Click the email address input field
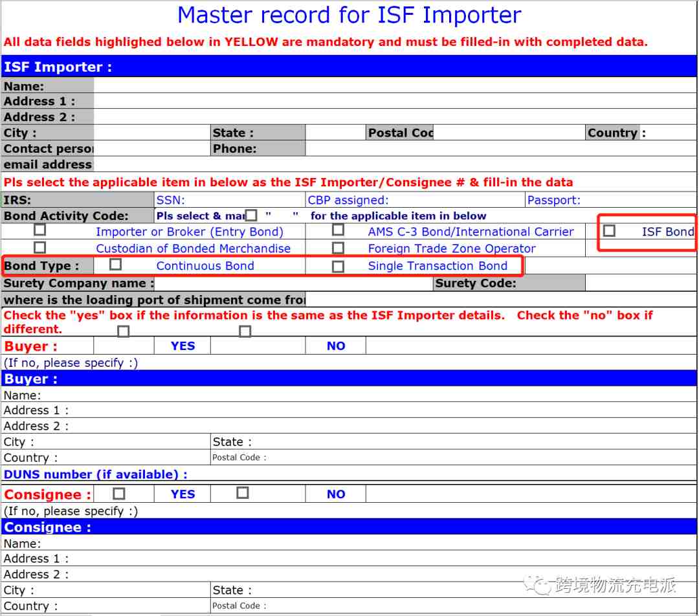The height and width of the screenshot is (616, 699). (x=395, y=164)
